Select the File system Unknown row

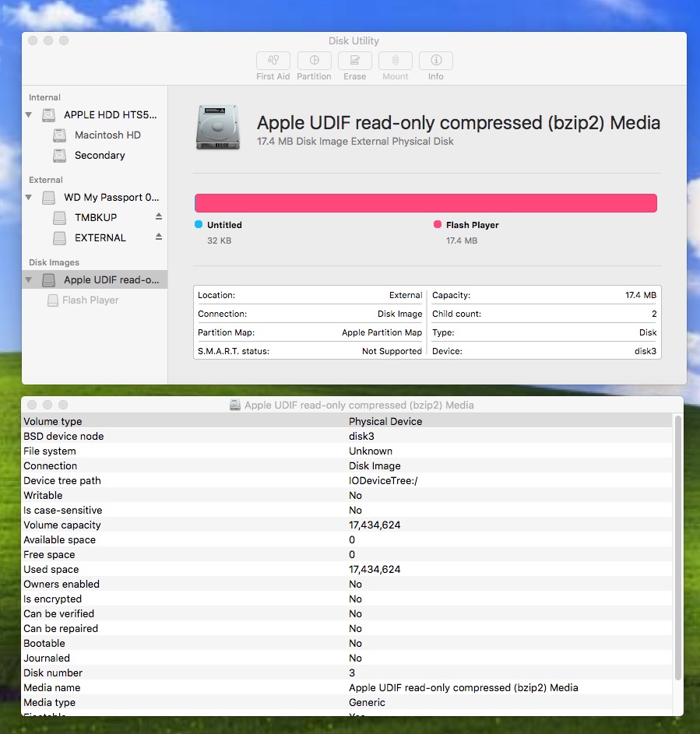point(347,451)
